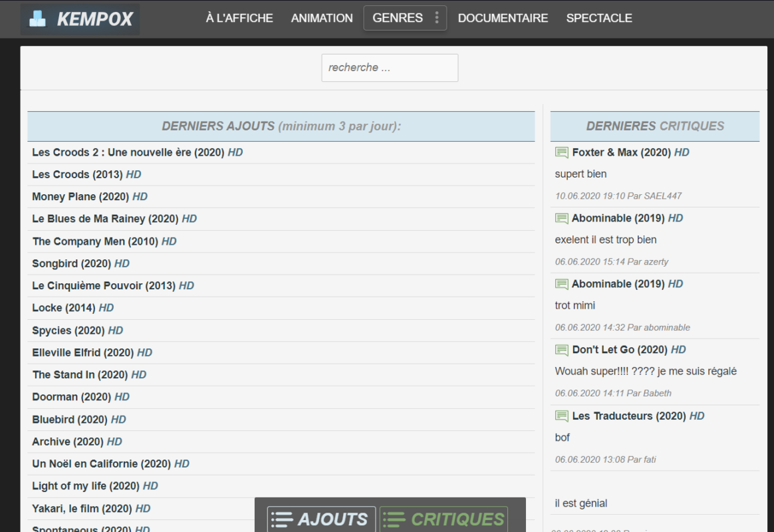Open Le Cinquième Pouvoir (2013)

pos(113,286)
